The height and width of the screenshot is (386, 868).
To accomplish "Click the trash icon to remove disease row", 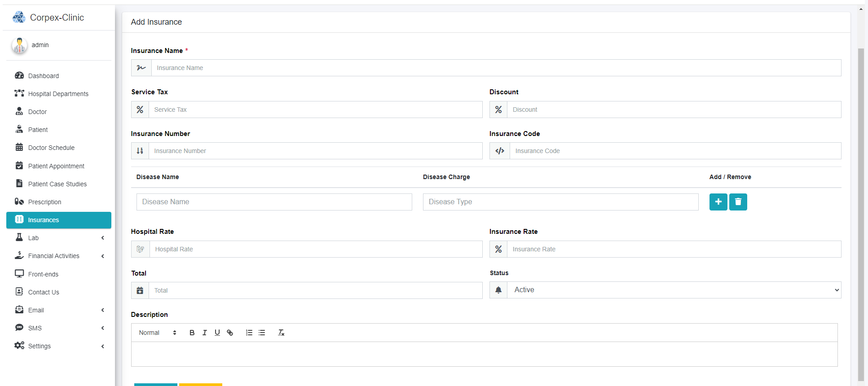I will [738, 202].
